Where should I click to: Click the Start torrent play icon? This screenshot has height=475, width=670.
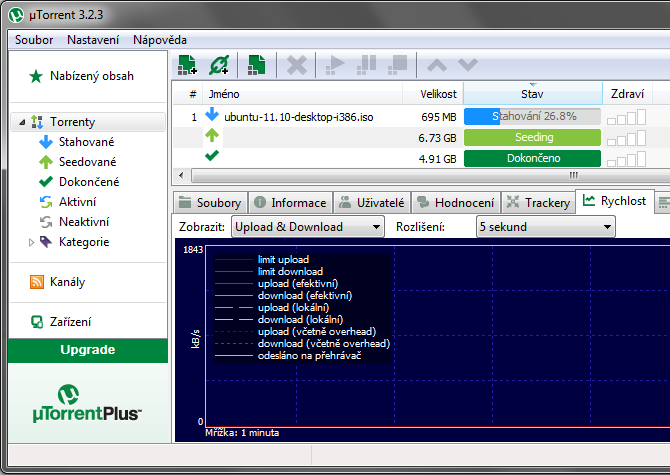335,65
